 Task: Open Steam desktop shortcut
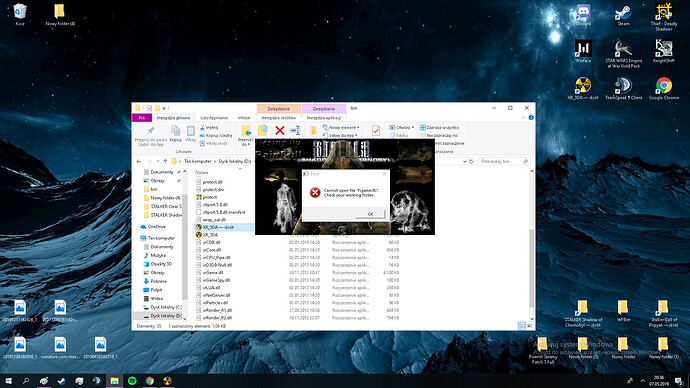pos(624,15)
